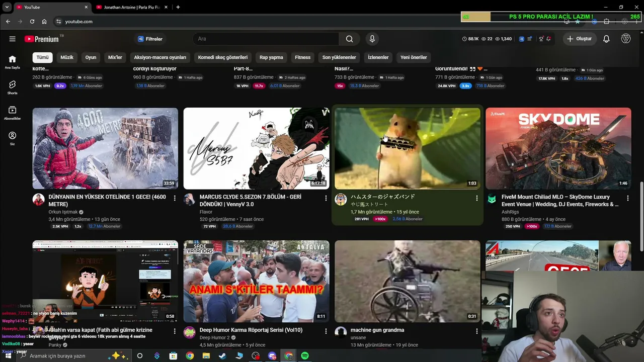Open options for Deep Humor Karma Röportaj video
Image resolution: width=644 pixels, height=362 pixels.
coord(326,331)
